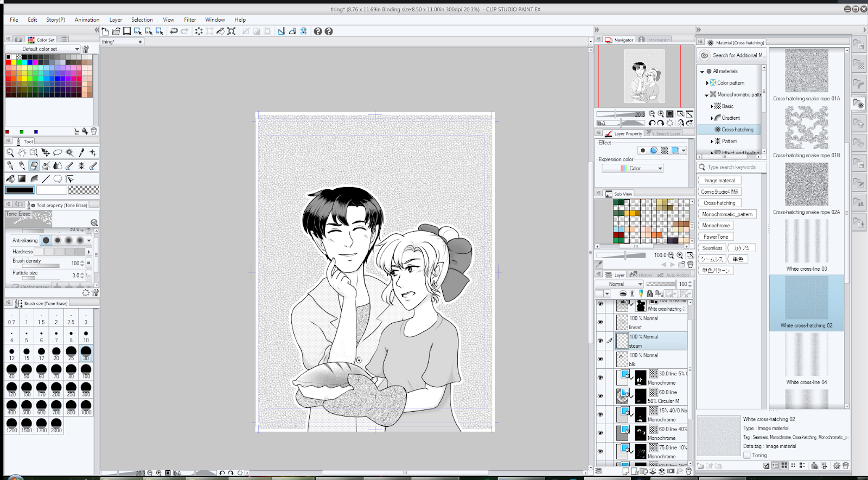Screen dimensions: 868x480
Task: Select the Eyedropper tool
Action: (x=81, y=152)
